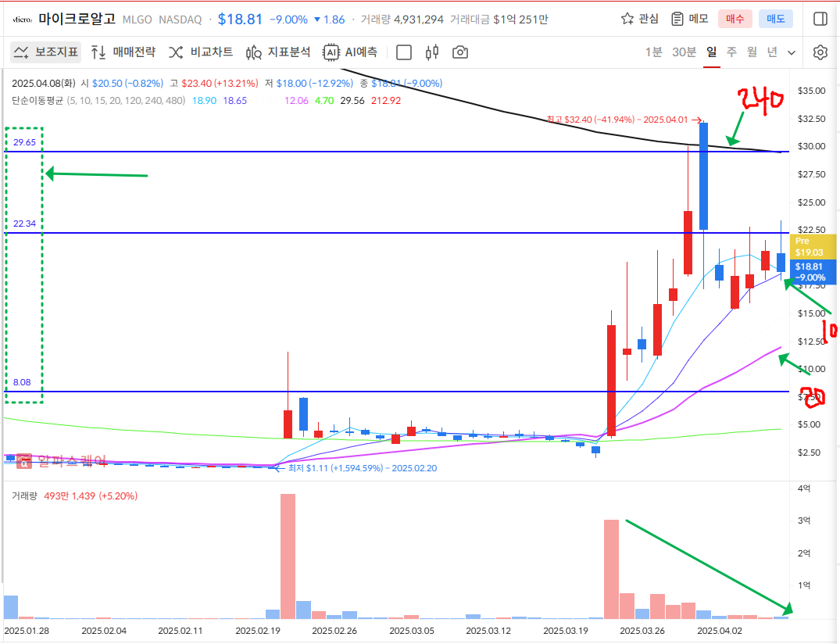Click the $18.81 price in the header
The width and height of the screenshot is (840, 644).
pos(240,20)
